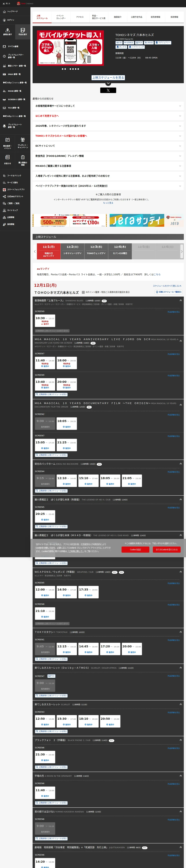Select 作品を探す film search icon
The image size is (186, 868).
pyautogui.click(x=23, y=32)
